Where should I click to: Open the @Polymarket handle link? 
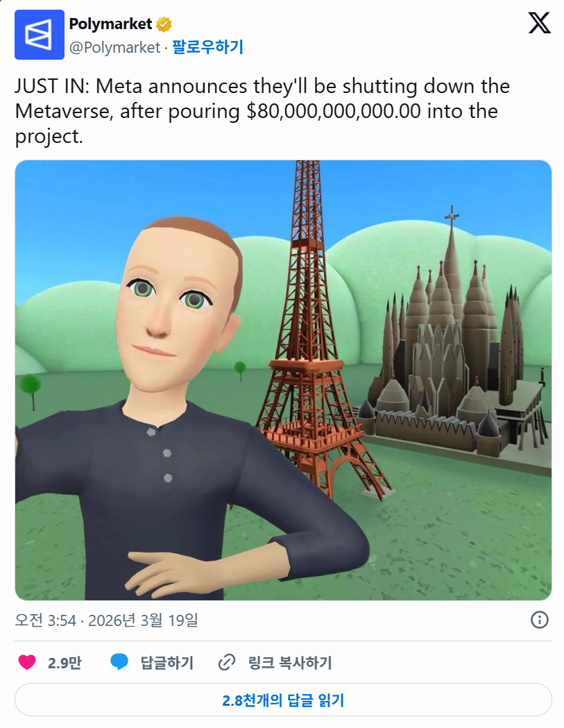[x=114, y=47]
